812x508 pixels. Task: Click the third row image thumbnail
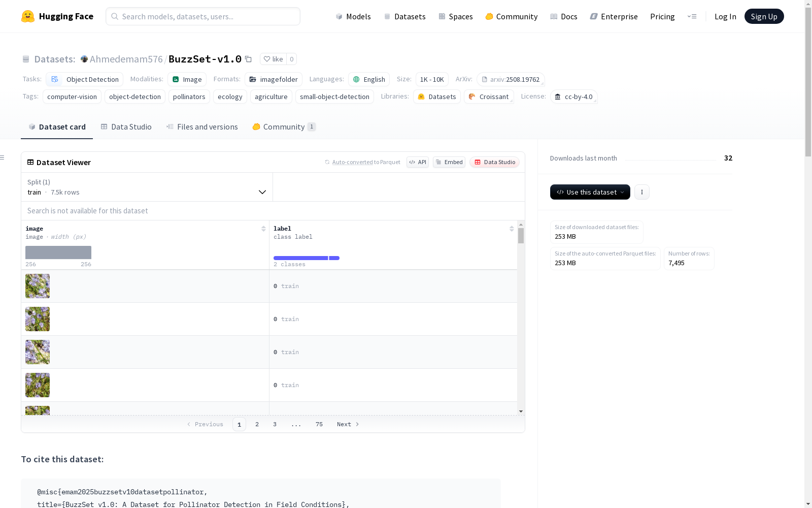tap(38, 352)
